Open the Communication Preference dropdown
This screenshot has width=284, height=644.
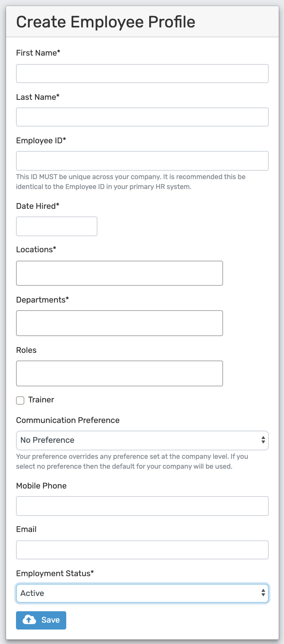pos(142,440)
